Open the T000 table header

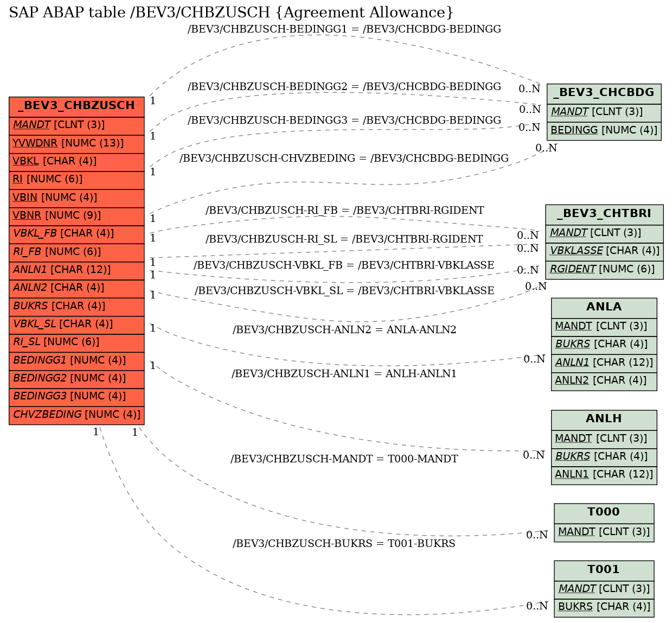(604, 513)
